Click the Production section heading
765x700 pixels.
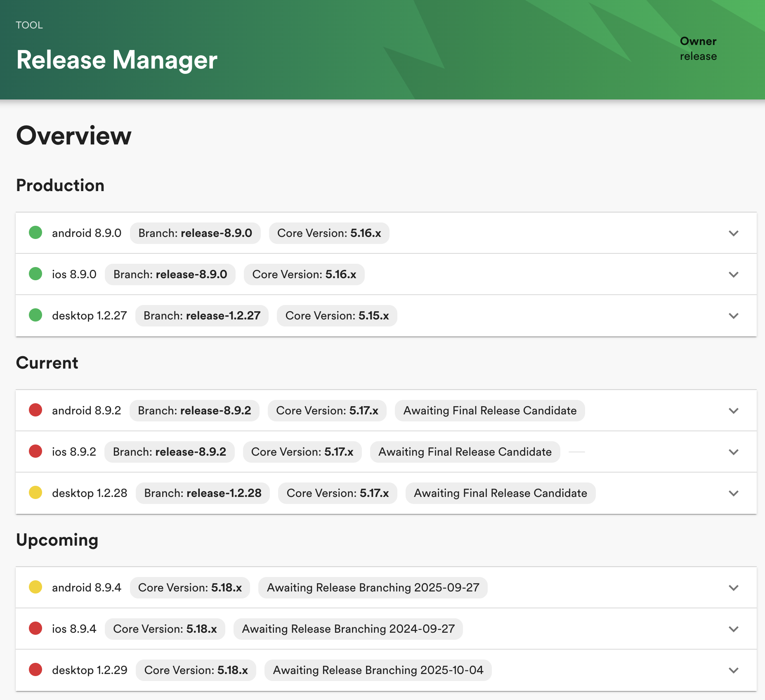pyautogui.click(x=60, y=185)
